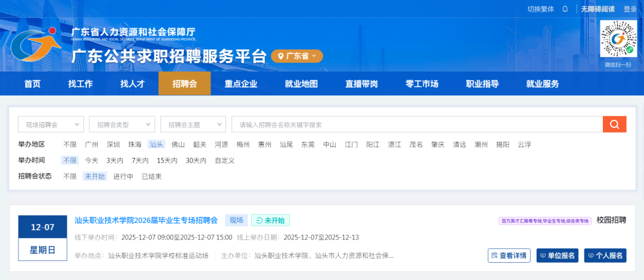Filter time by 15天内
This screenshot has width=644, height=280.
point(167,160)
